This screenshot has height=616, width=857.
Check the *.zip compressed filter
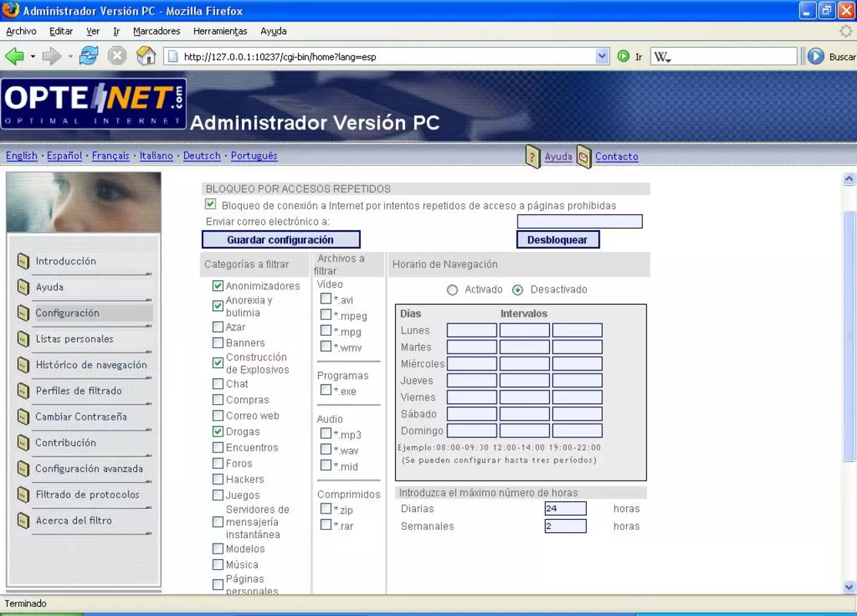point(326,508)
